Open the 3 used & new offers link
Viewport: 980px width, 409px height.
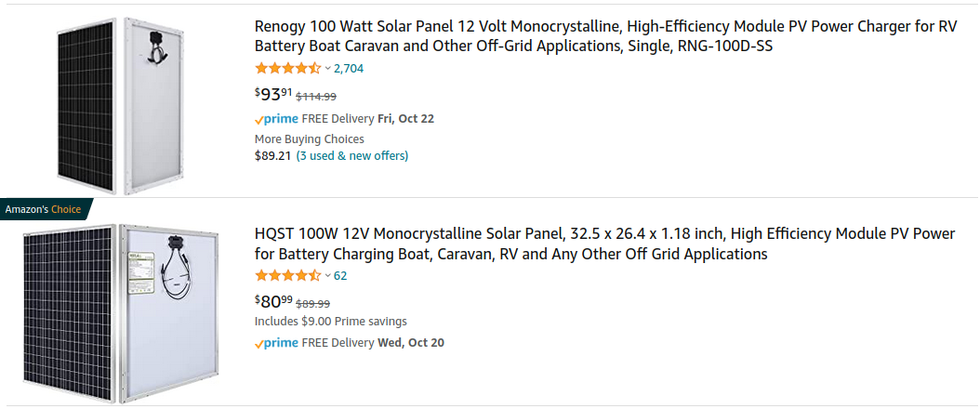(351, 155)
